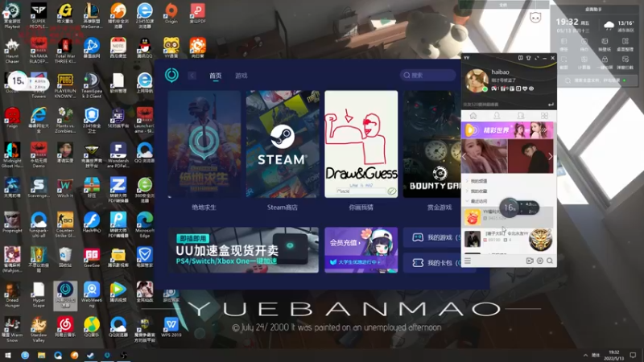
Task: Open the Bounty Game card in UU
Action: (x=432, y=144)
